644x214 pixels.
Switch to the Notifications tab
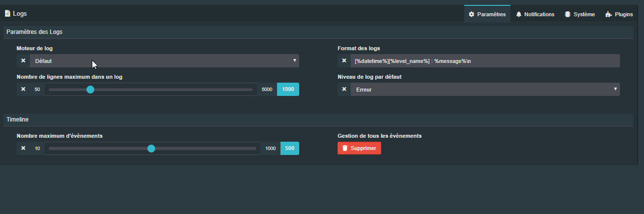pyautogui.click(x=535, y=14)
